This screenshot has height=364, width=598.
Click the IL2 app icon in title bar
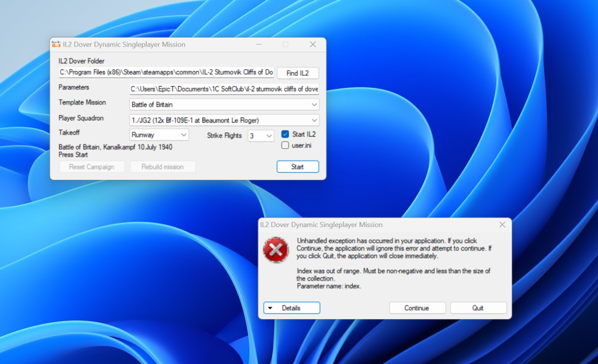click(x=57, y=44)
